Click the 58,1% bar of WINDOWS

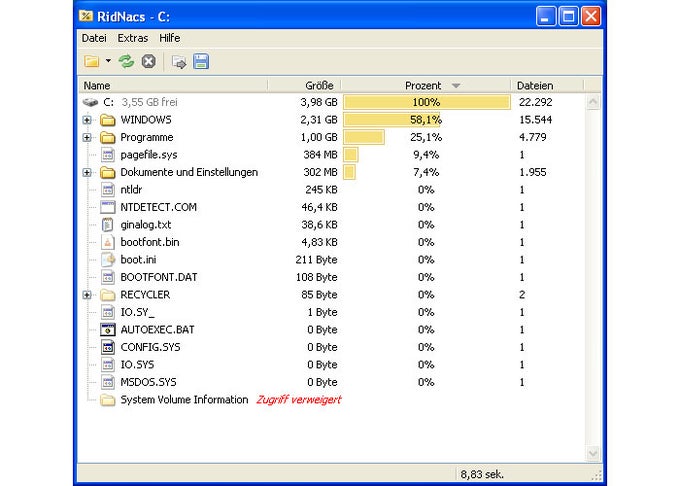[x=392, y=120]
